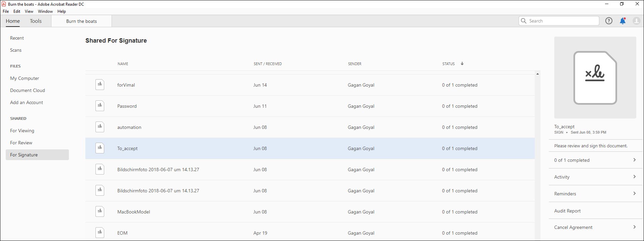The image size is (644, 241).
Task: Click the signature document icon for forVimal
Action: click(100, 85)
